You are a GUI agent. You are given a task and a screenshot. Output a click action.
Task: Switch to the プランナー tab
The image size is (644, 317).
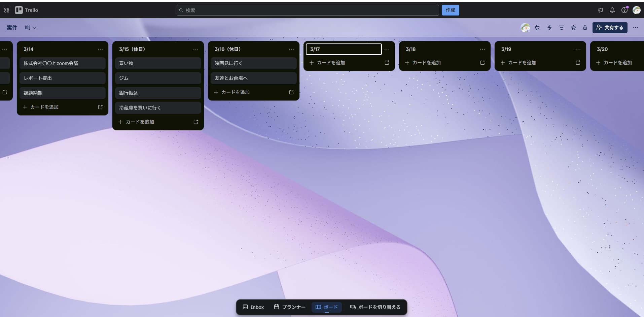(290, 307)
